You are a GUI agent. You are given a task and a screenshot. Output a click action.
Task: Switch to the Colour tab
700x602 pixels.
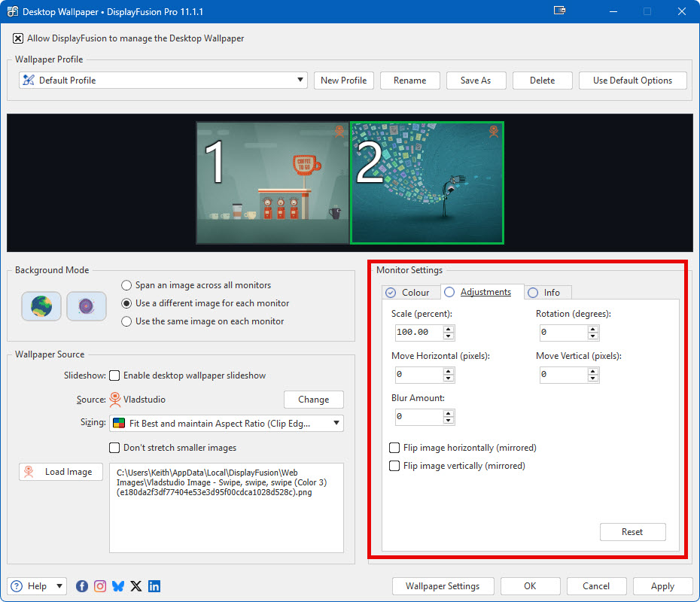tap(408, 292)
